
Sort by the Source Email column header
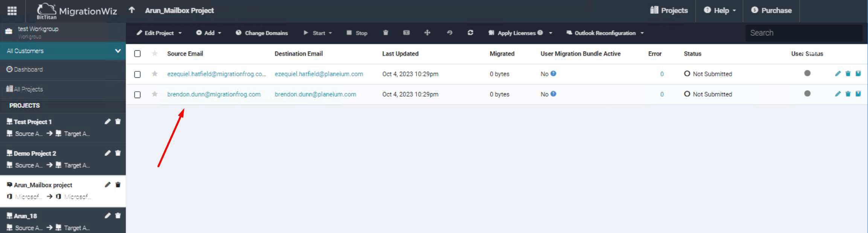point(185,54)
